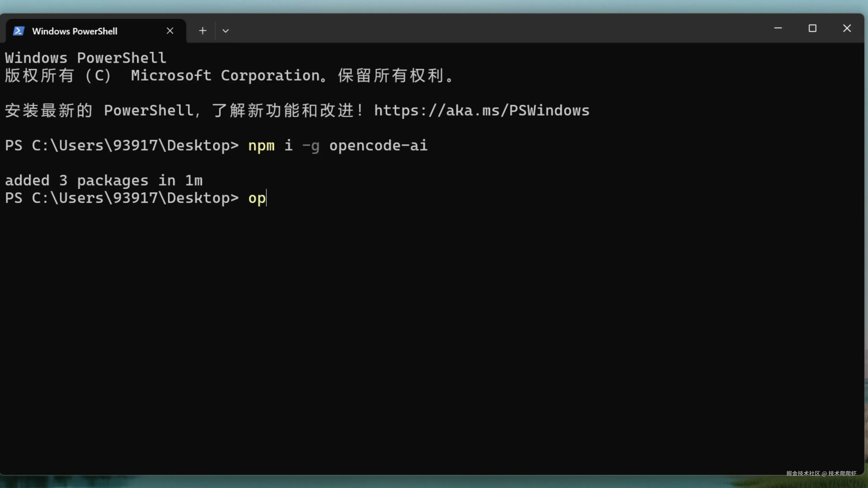Screen dimensions: 868x488
Task: Select the Windows PowerShell tab title
Action: coord(75,31)
